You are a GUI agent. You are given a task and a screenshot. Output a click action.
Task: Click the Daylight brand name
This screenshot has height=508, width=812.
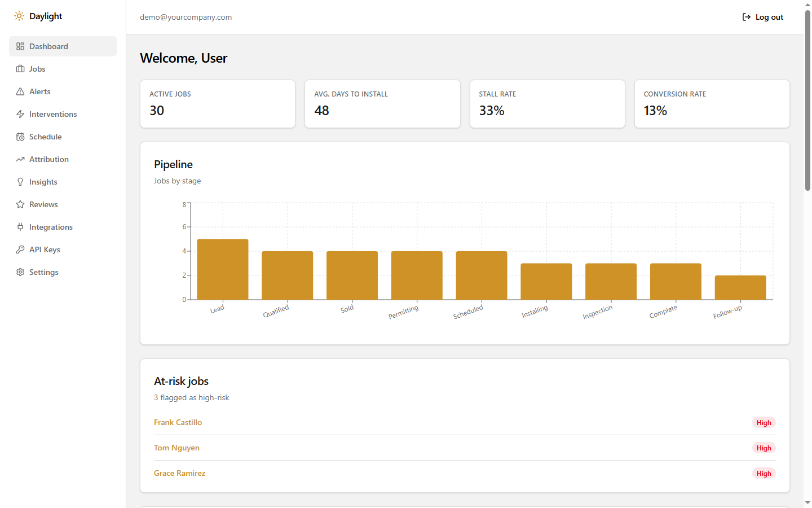(x=46, y=16)
